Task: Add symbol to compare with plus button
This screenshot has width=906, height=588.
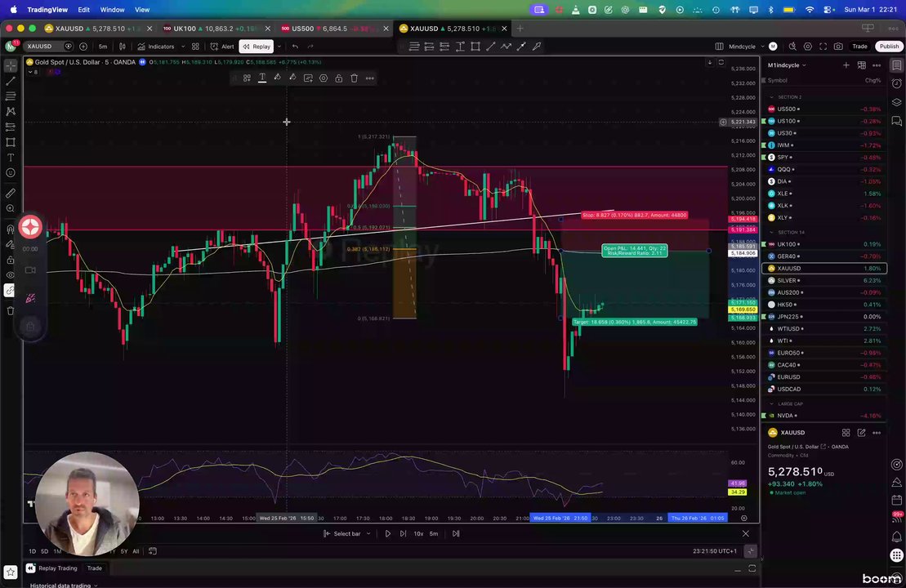Action: click(x=83, y=47)
